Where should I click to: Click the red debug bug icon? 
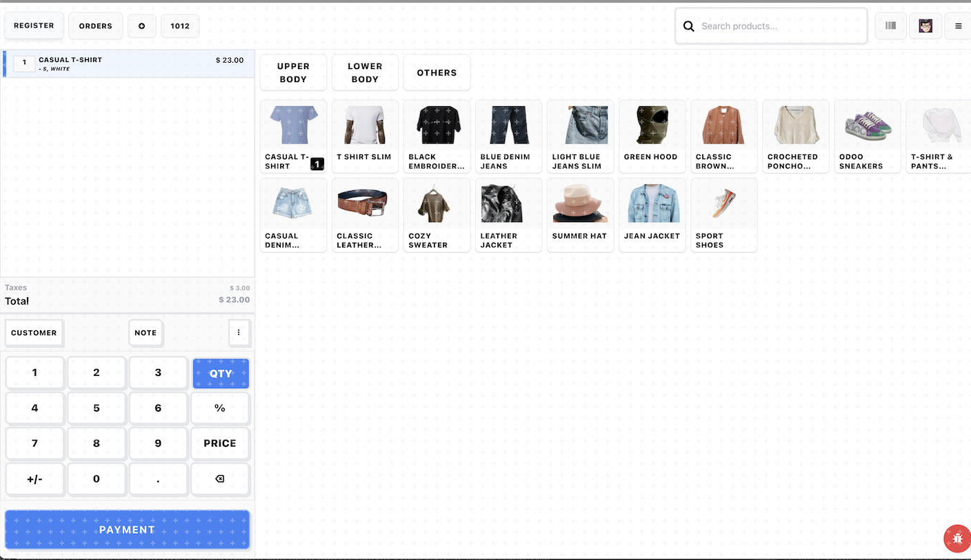click(957, 538)
